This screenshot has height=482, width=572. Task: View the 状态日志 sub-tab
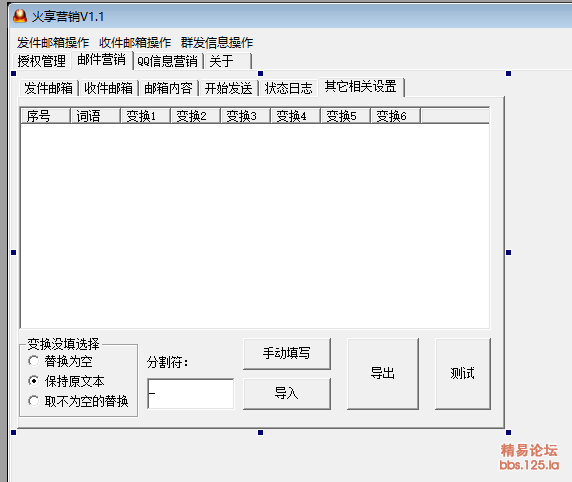point(288,88)
